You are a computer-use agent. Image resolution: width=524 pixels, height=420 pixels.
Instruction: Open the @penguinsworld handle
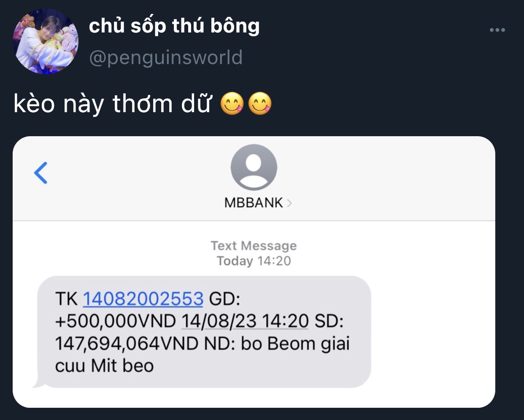tap(166, 57)
